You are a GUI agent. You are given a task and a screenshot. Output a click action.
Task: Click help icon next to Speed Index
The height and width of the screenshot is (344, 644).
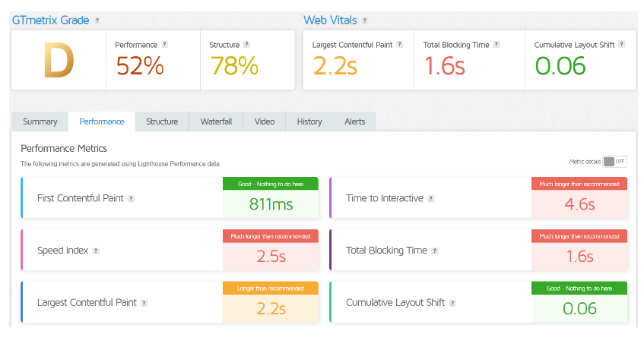pyautogui.click(x=96, y=251)
